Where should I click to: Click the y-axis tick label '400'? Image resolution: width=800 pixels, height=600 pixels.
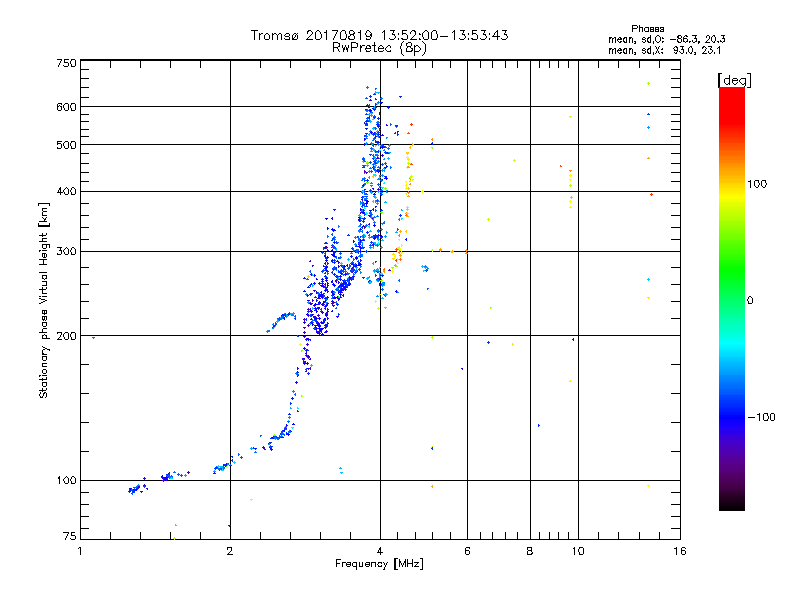tap(66, 191)
